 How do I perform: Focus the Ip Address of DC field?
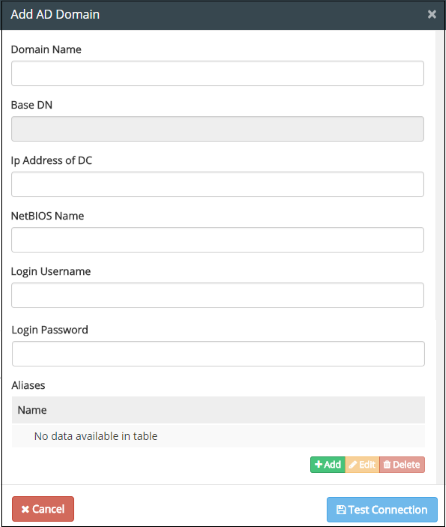pos(217,184)
